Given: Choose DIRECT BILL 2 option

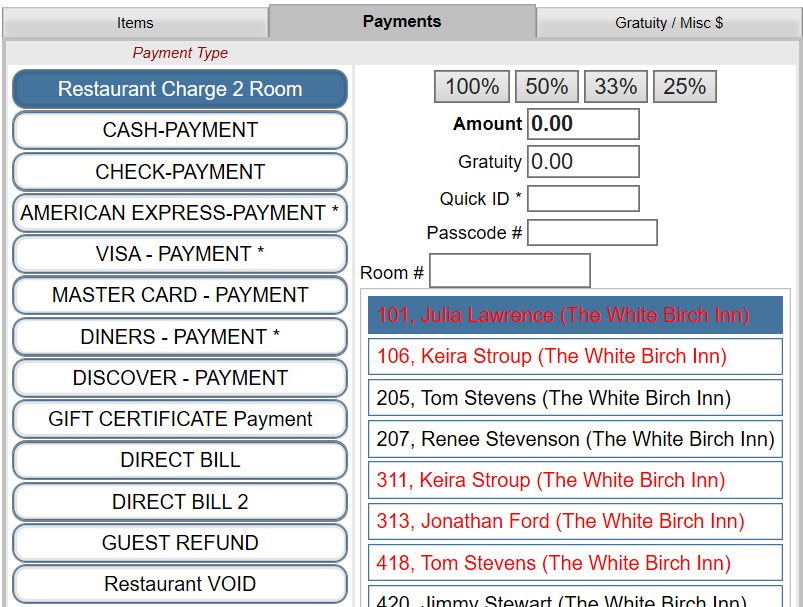Looking at the screenshot, I should pos(179,501).
